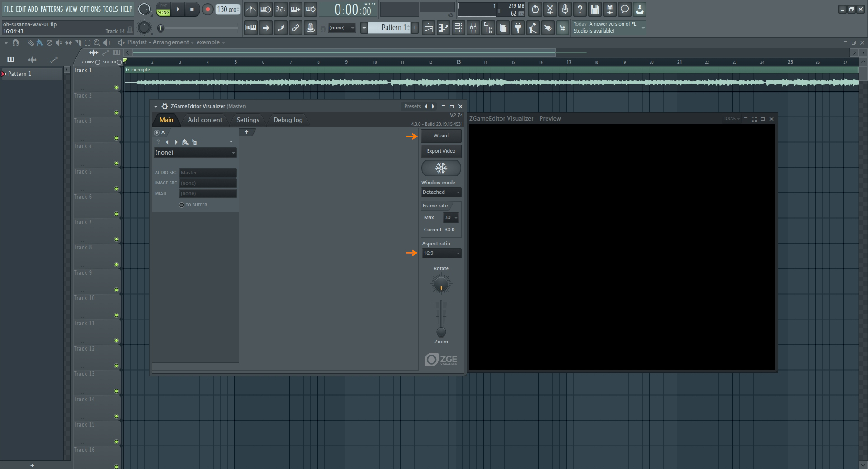
Task: Enable typing keyboard to piano icon
Action: pyautogui.click(x=250, y=28)
